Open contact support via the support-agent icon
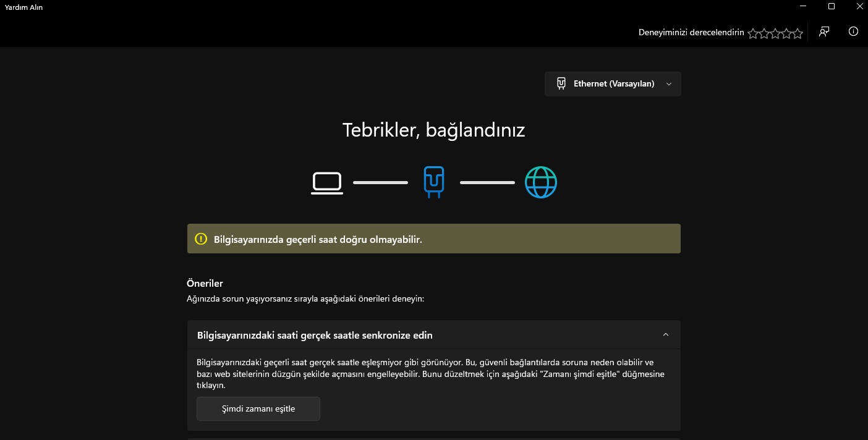Viewport: 868px width, 440px height. pos(824,32)
